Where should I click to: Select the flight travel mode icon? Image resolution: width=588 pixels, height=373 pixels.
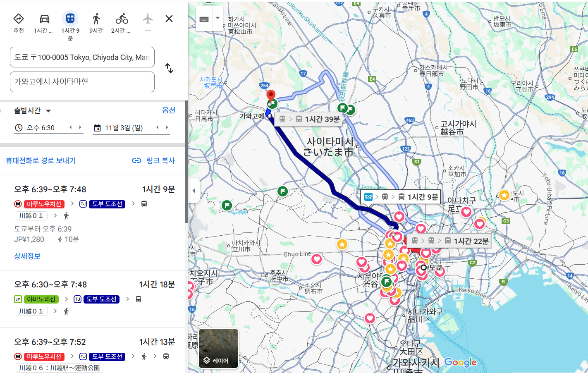coord(148,19)
